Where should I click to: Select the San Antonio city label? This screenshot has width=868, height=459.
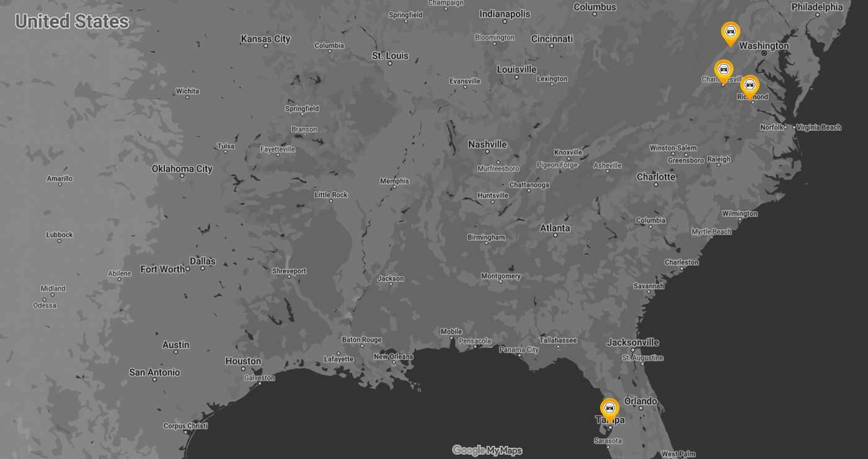154,372
